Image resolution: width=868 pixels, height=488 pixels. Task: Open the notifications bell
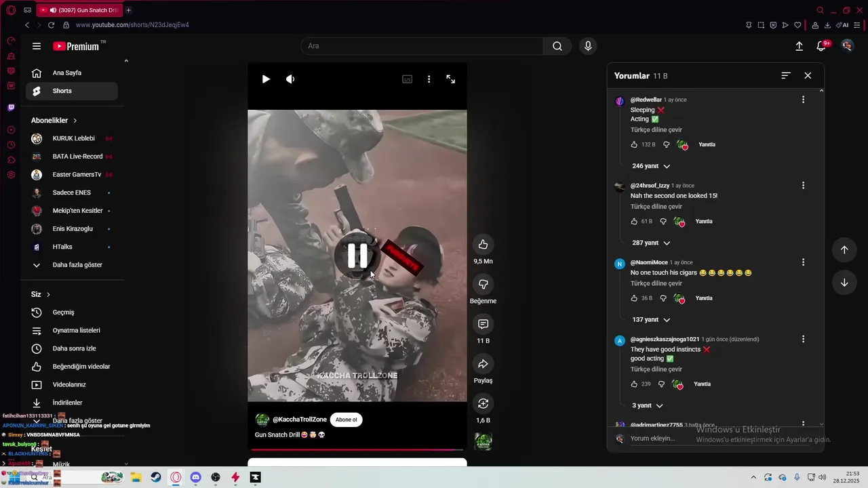821,46
